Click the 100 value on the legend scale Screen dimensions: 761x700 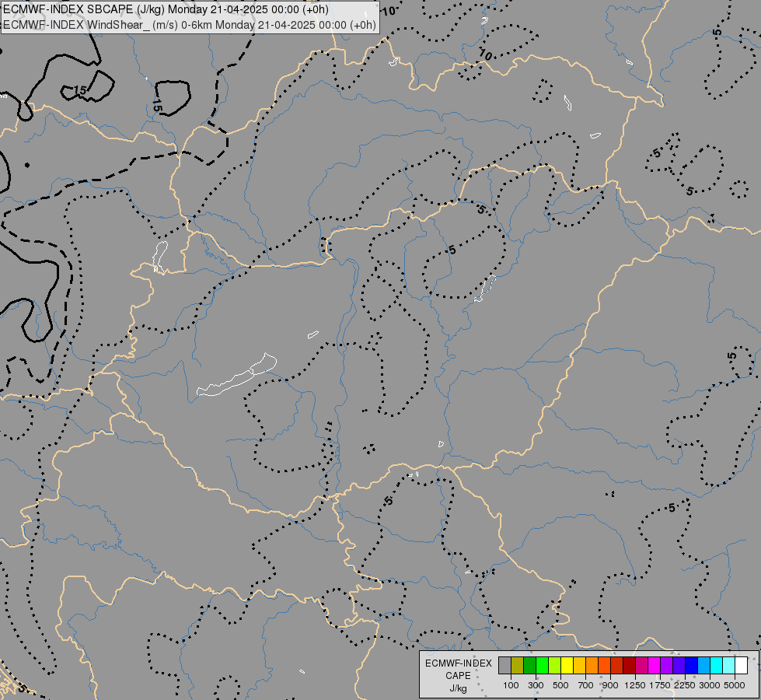[511, 685]
